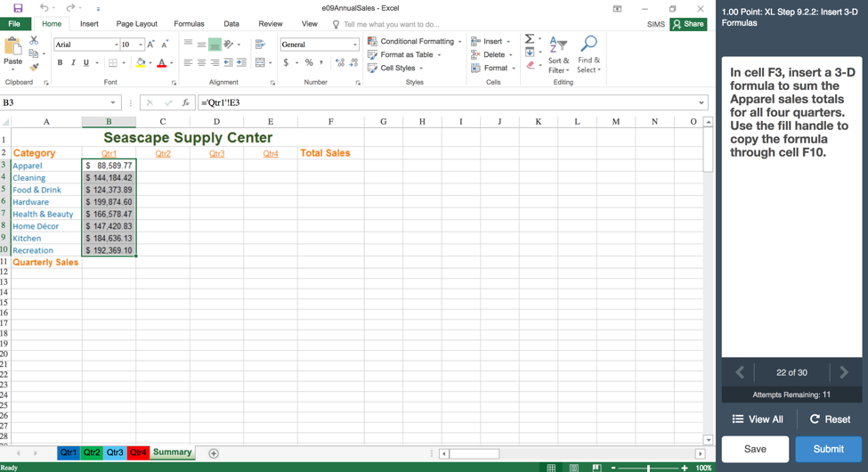
Task: Apply Accounting Number Format dollar sign
Action: point(286,63)
